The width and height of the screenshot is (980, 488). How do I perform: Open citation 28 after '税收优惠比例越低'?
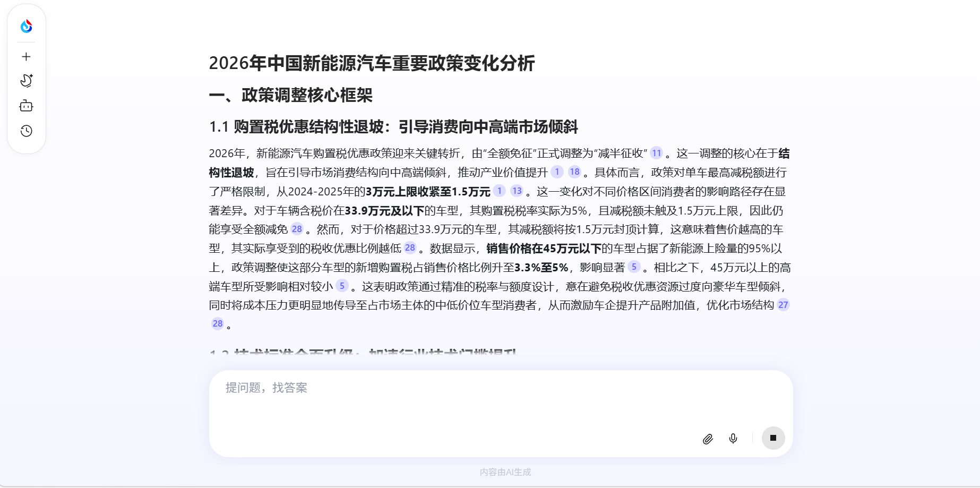tap(410, 248)
